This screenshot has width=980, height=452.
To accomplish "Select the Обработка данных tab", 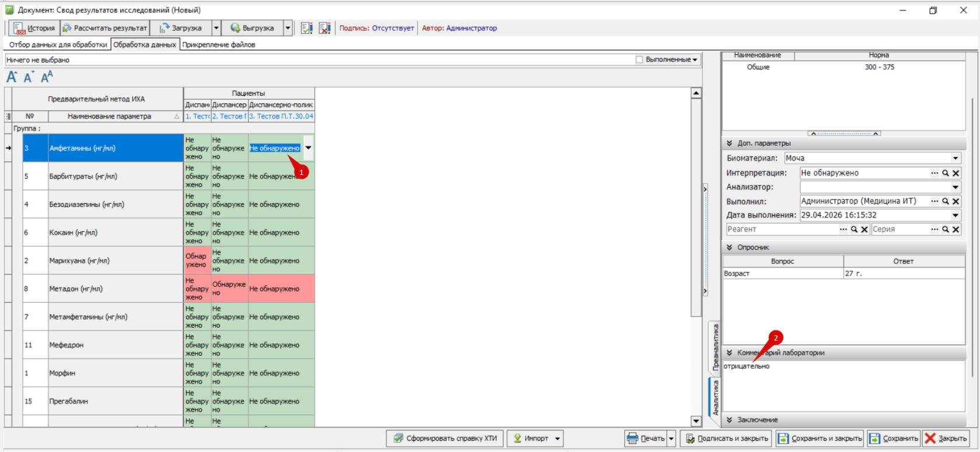I will (145, 44).
